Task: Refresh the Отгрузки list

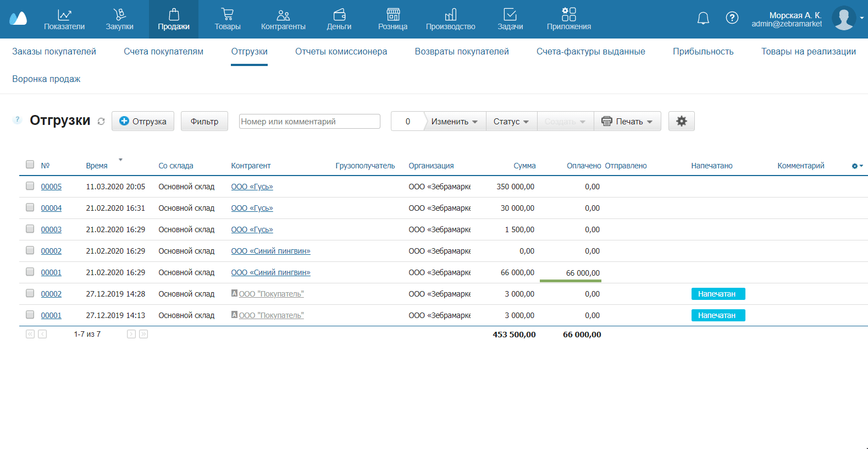Action: (x=101, y=122)
